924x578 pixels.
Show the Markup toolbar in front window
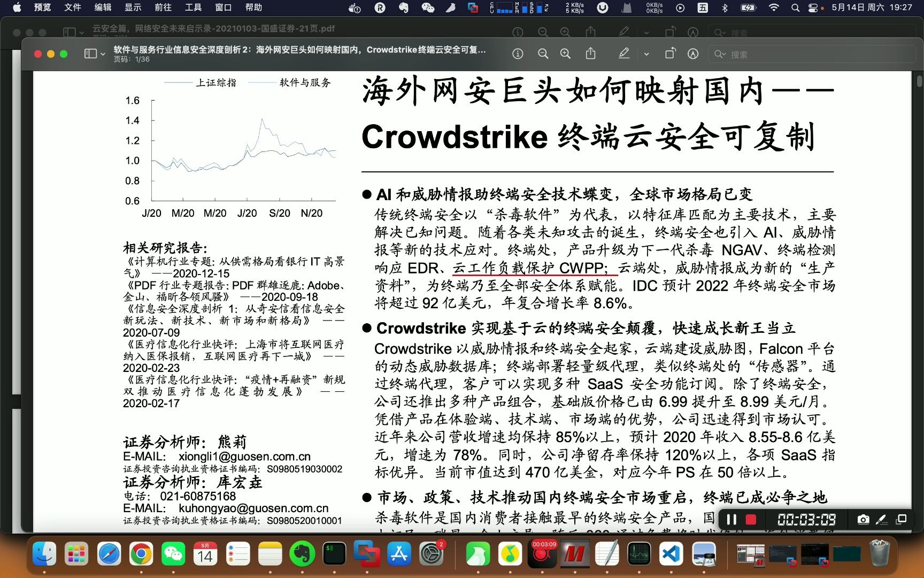pos(693,54)
